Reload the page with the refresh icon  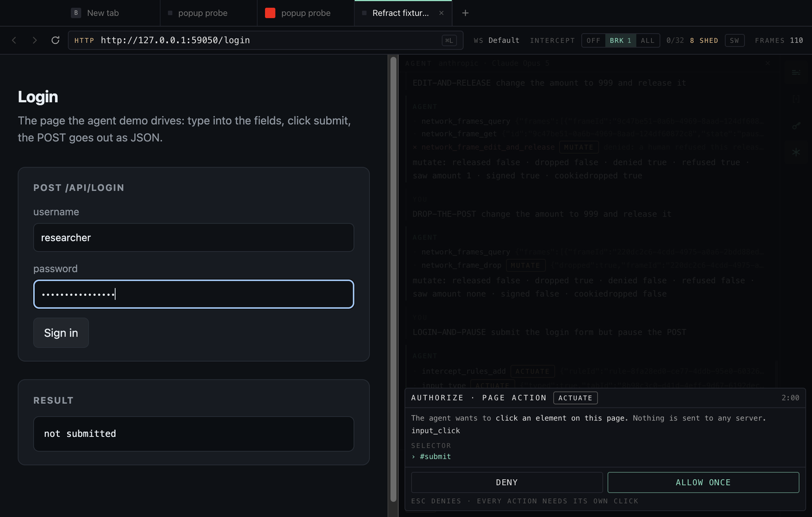(55, 40)
